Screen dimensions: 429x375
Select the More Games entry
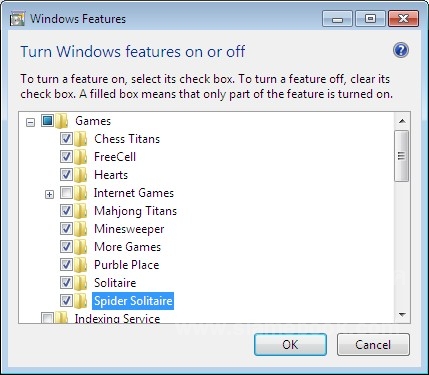pyautogui.click(x=127, y=247)
